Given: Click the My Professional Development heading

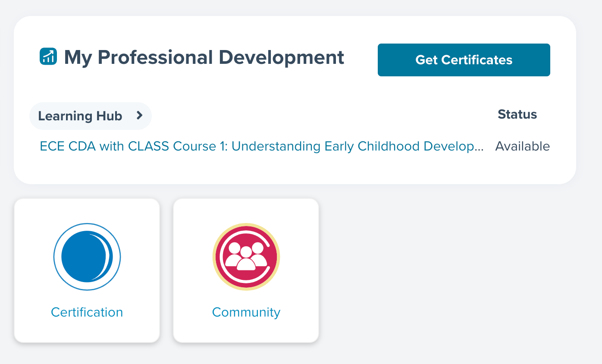Looking at the screenshot, I should coord(204,58).
